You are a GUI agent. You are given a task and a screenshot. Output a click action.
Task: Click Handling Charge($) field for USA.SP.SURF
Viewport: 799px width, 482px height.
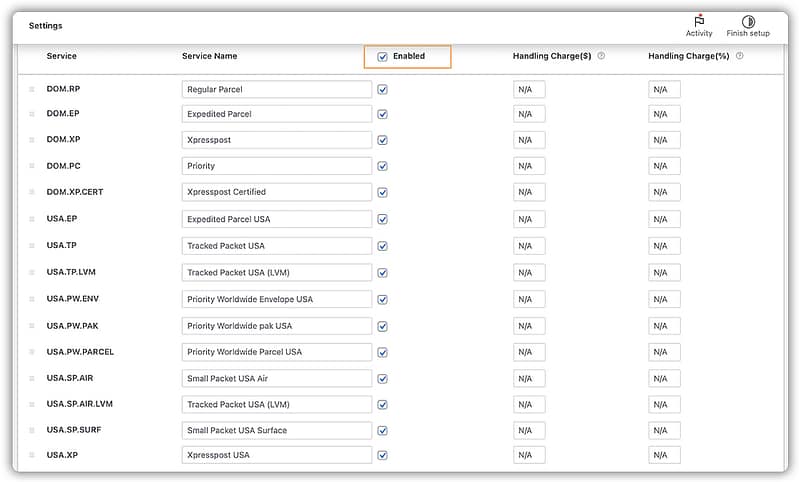coord(529,431)
